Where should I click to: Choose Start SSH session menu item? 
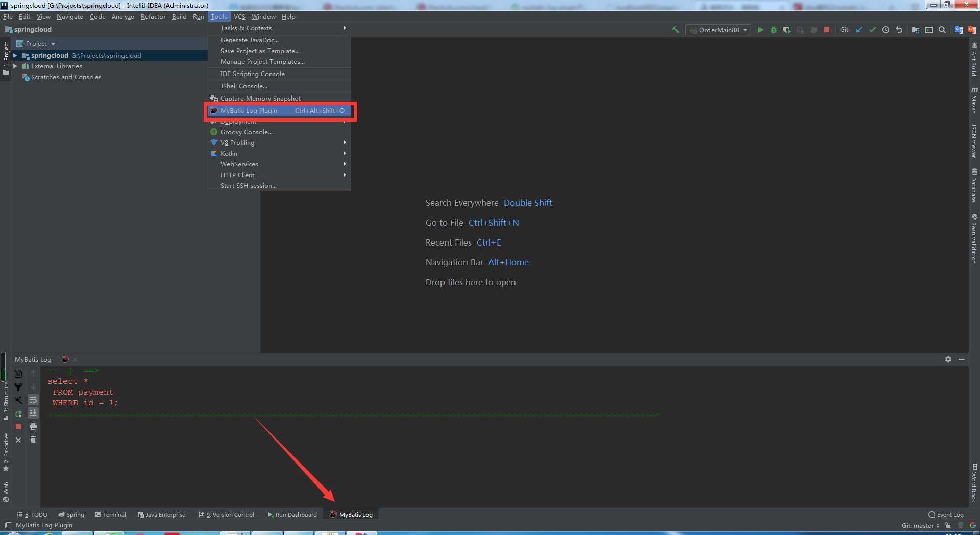[x=279, y=186]
